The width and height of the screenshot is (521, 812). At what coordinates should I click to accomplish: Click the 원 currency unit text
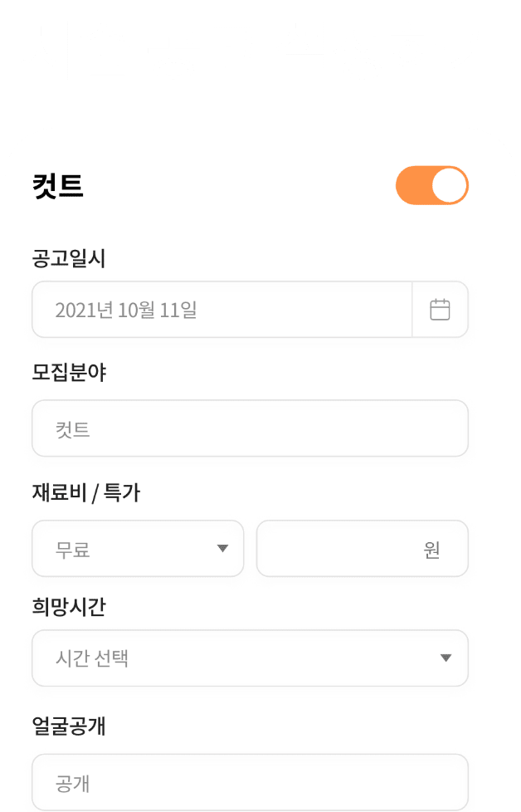[x=431, y=550]
